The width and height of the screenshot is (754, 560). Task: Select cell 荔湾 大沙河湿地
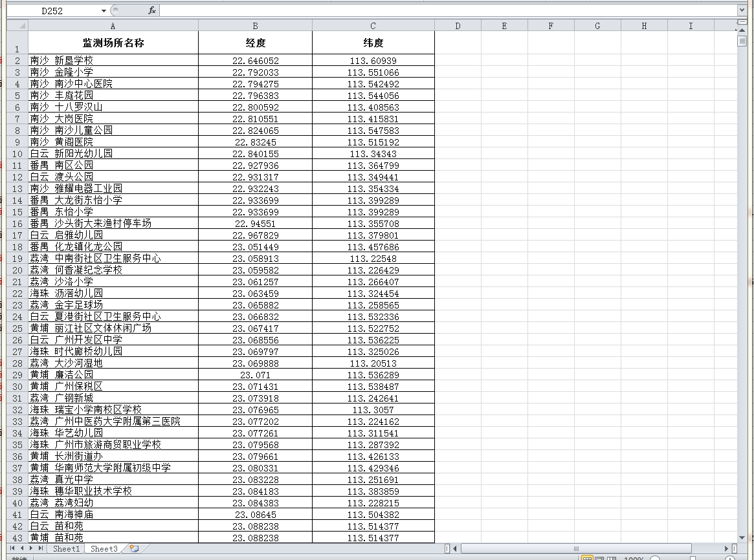(x=113, y=363)
